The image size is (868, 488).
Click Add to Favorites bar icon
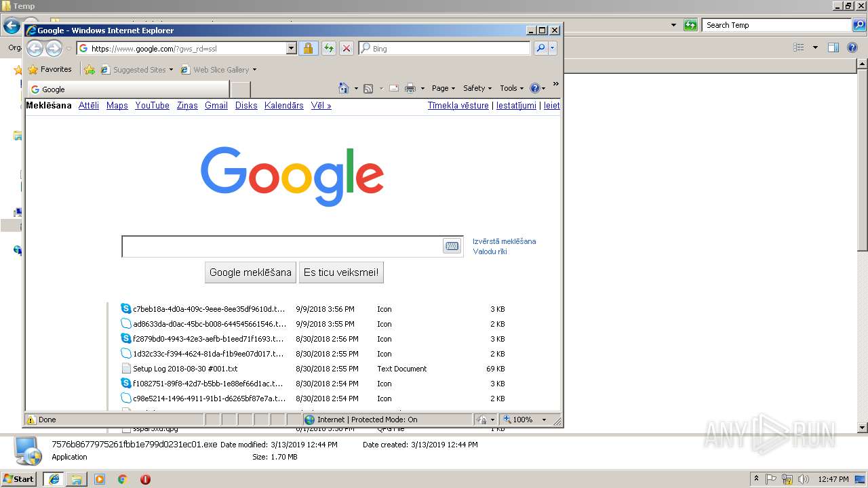[89, 69]
